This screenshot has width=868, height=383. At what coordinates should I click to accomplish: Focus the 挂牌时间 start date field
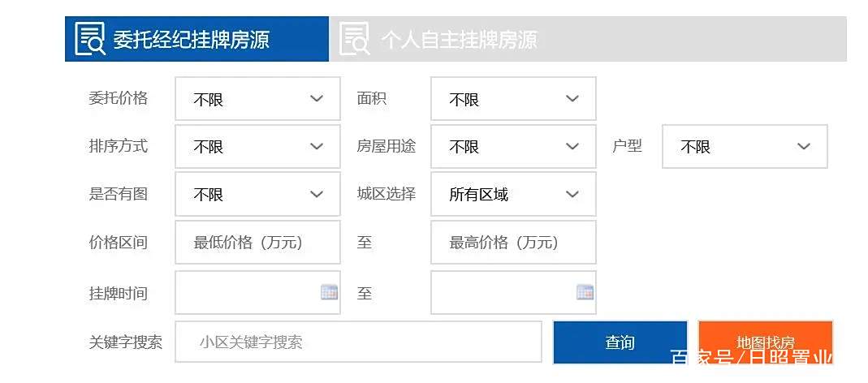click(258, 293)
